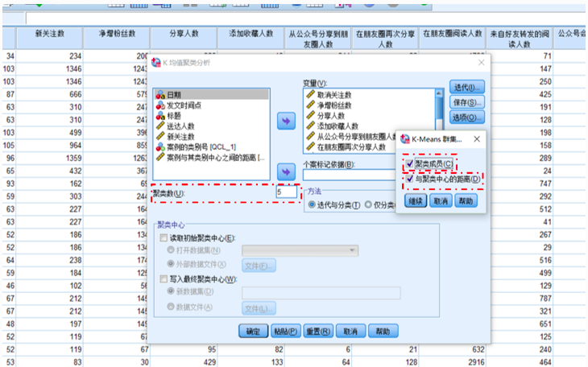Click the cell showing 964

pos(49,145)
